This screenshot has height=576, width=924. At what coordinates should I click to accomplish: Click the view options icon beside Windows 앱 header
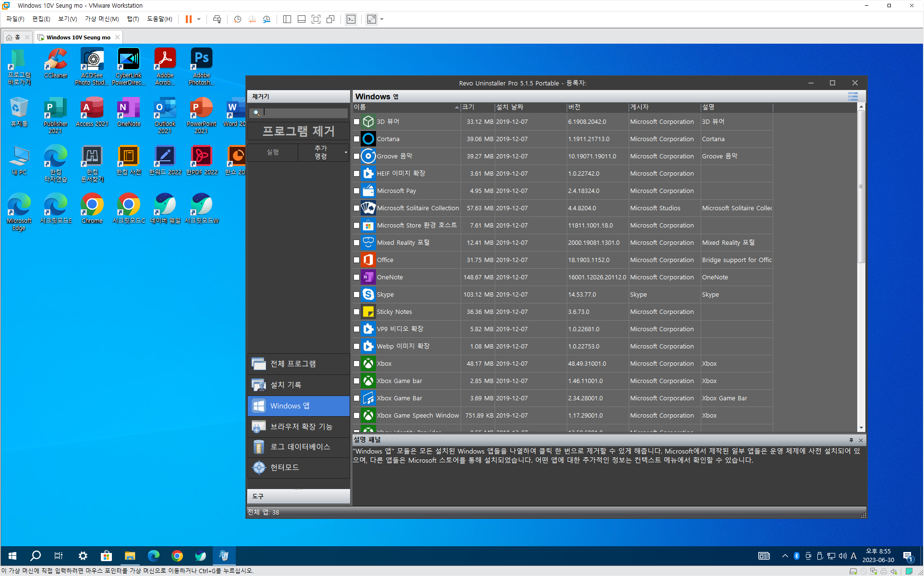point(852,96)
